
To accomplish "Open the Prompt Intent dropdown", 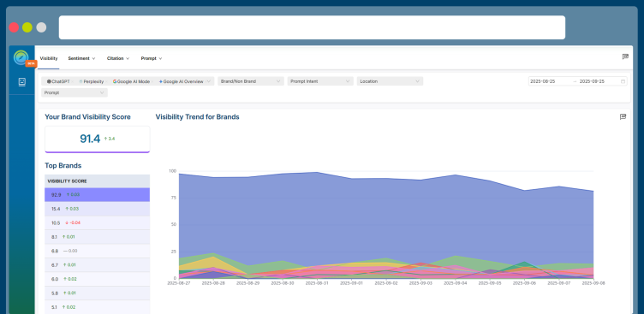I will tap(320, 81).
